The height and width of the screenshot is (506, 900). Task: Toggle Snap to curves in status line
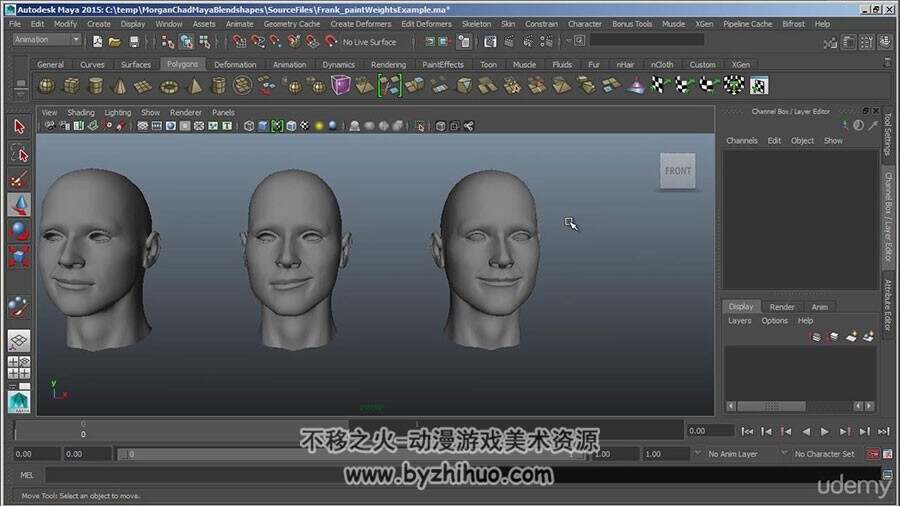tap(258, 41)
